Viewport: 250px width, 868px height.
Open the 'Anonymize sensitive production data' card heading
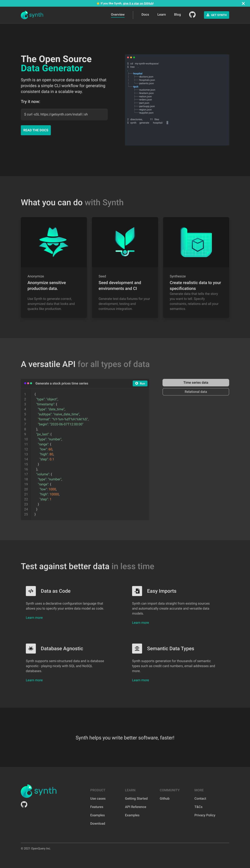coord(47,285)
